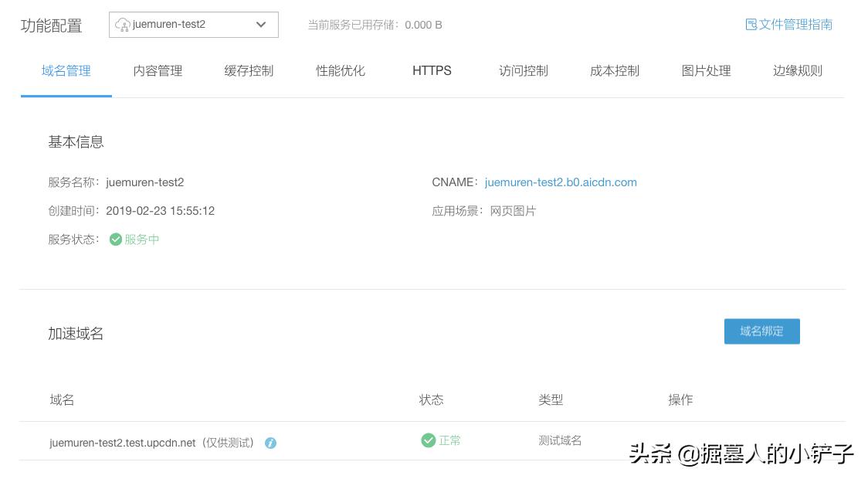The height and width of the screenshot is (479, 868).
Task: Open the 成本控制 tab
Action: tap(614, 70)
